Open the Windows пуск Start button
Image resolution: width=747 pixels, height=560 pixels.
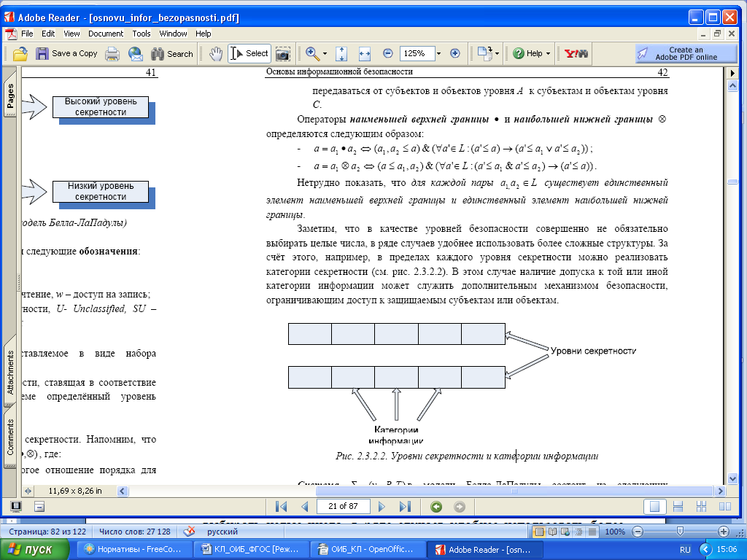tap(34, 550)
